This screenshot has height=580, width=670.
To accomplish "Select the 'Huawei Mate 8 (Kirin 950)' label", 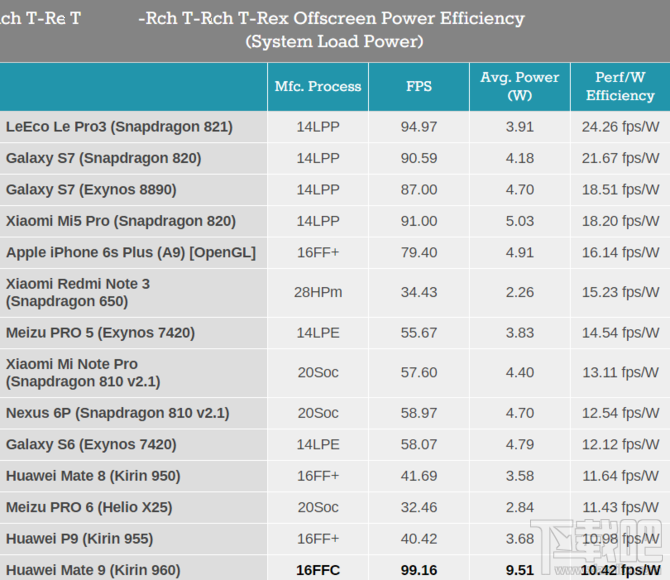I will [93, 476].
